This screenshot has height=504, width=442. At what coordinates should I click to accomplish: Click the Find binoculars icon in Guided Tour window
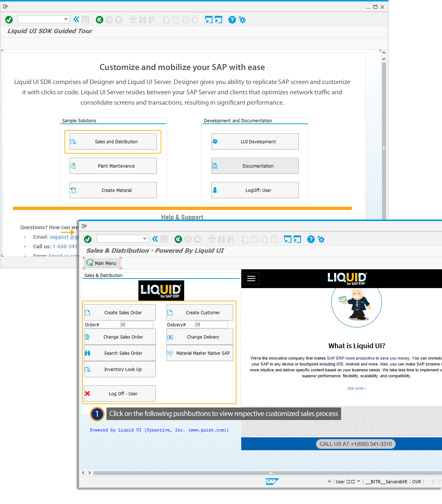pos(143,20)
